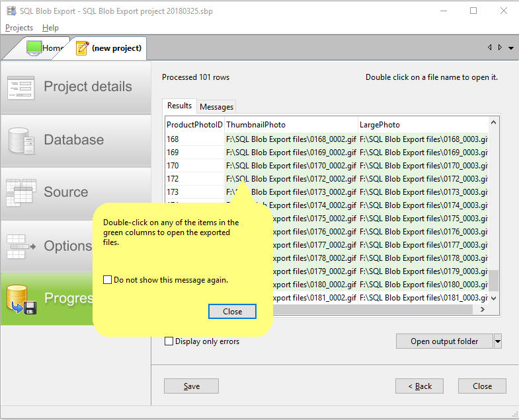Open the Projects menu

click(19, 28)
